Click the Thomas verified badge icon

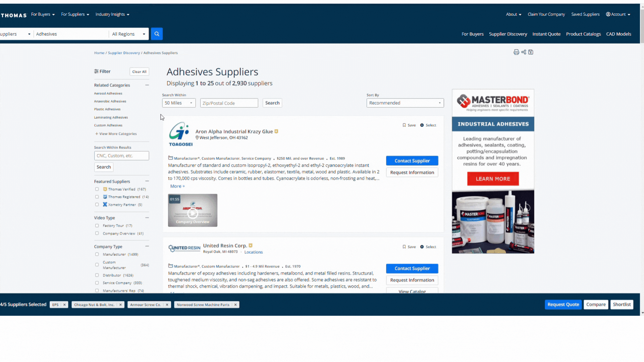pyautogui.click(x=105, y=189)
